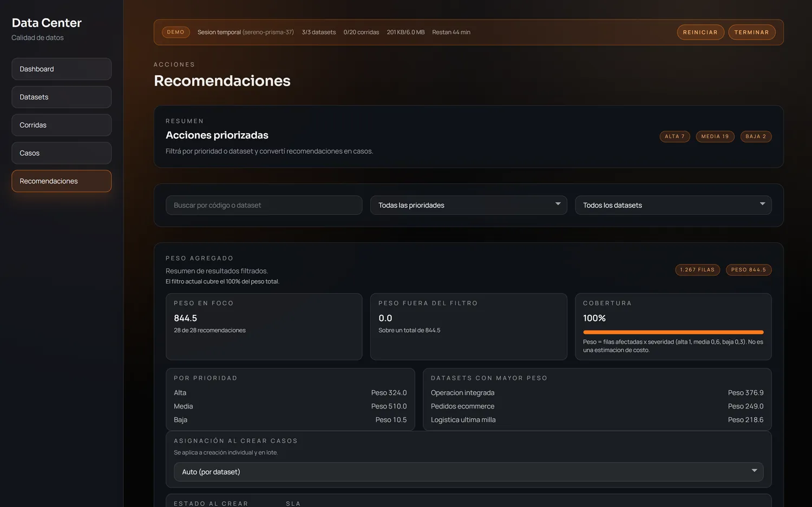Screen dimensions: 812x507
Task: Open the Corridas section
Action: pyautogui.click(x=61, y=125)
